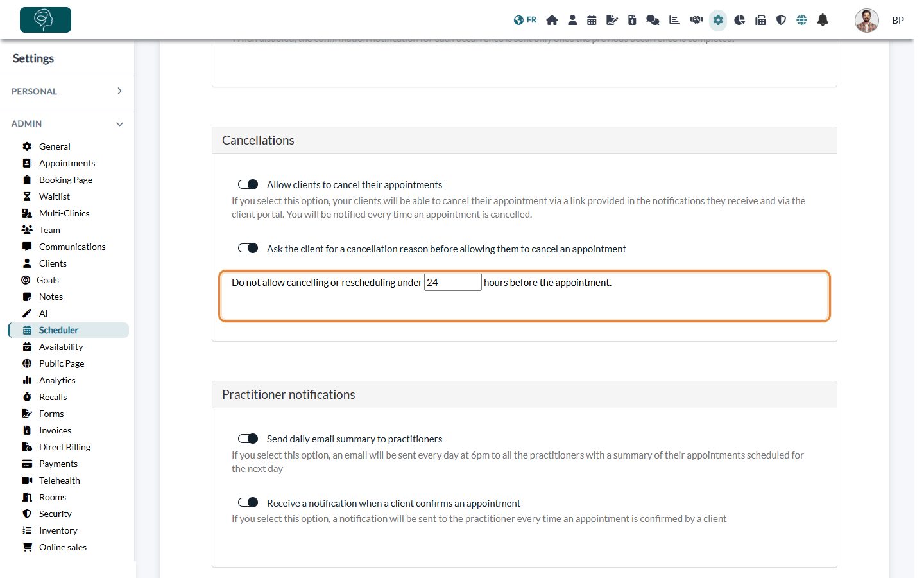Go to Direct Billing settings
924x578 pixels.
tap(65, 447)
